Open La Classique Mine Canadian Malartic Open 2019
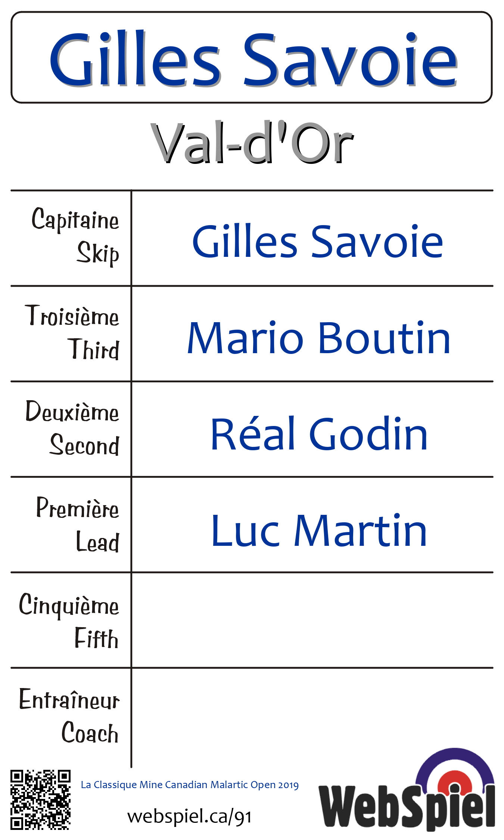 (190, 784)
